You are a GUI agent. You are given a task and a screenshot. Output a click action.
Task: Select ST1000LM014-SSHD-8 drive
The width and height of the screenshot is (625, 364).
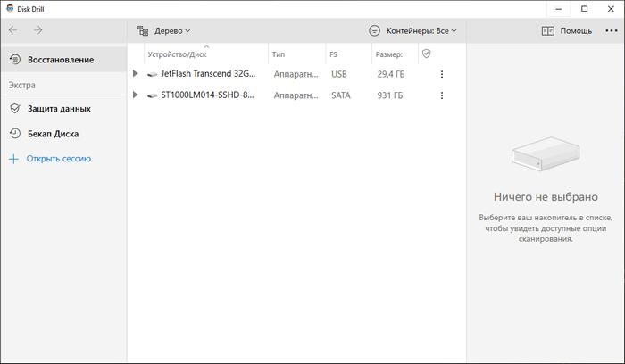[x=207, y=95]
